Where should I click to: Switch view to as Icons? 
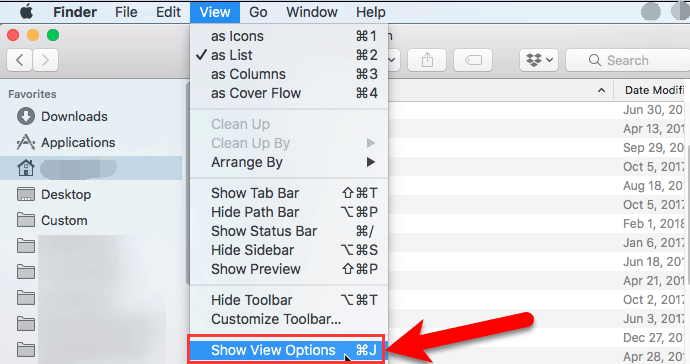(289, 36)
